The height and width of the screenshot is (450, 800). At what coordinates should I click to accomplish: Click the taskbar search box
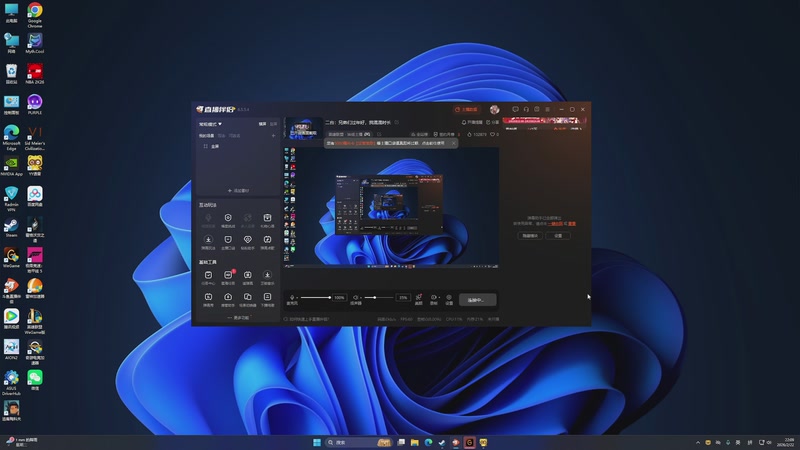(x=358, y=442)
